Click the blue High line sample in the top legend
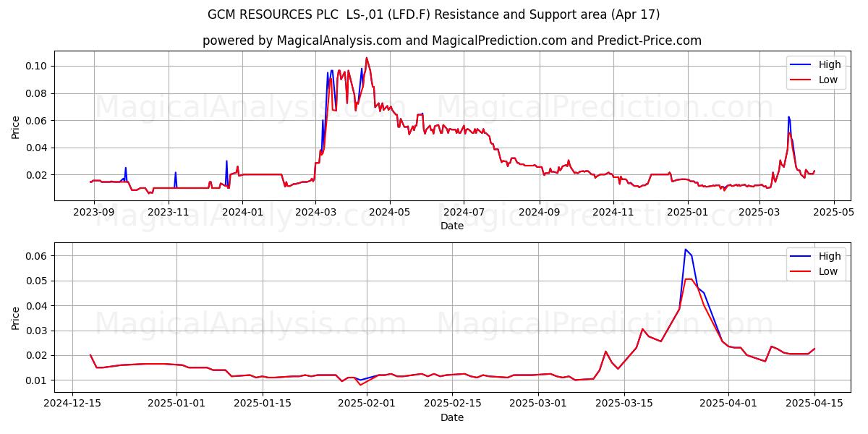 coord(801,65)
